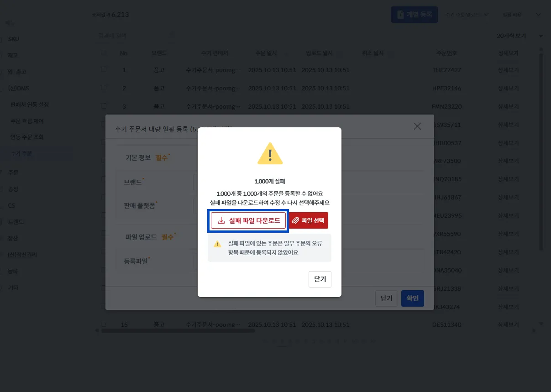This screenshot has height=392, width=551.
Task: Click the blue 확인 button
Action: click(413, 298)
